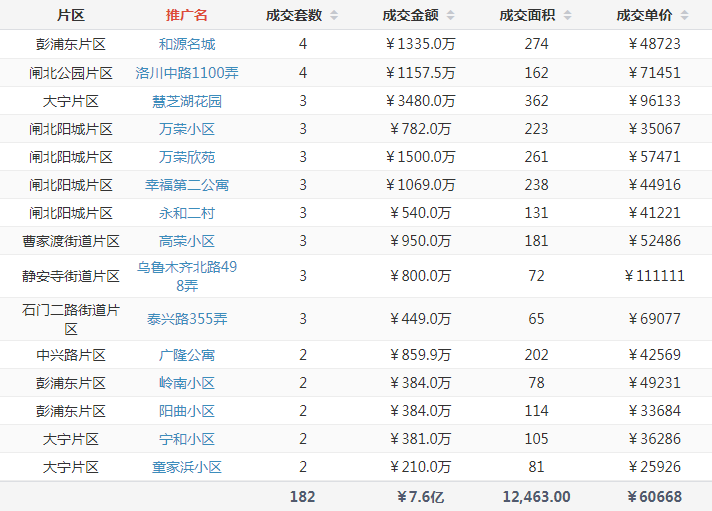The width and height of the screenshot is (712, 511).
Task: Open the 慧芝湖花园 link
Action: point(187,101)
